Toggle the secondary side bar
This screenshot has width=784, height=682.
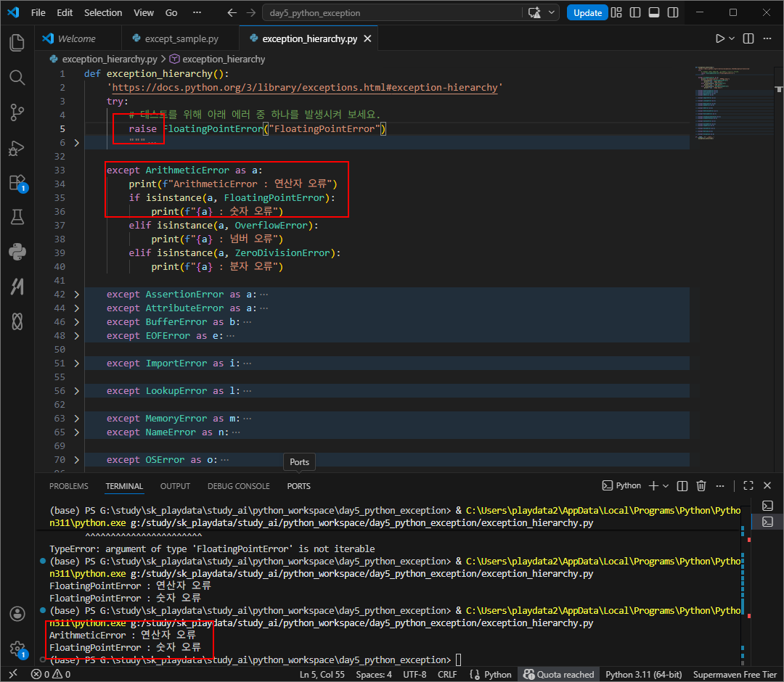click(673, 13)
